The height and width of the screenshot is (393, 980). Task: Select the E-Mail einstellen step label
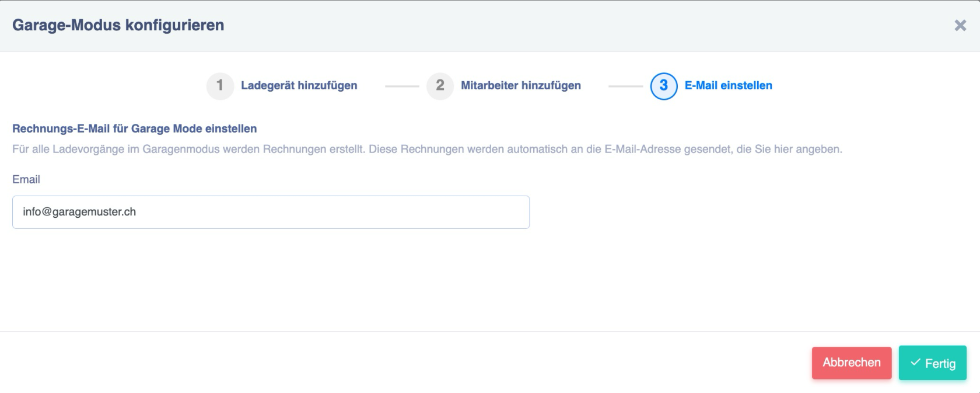(728, 86)
